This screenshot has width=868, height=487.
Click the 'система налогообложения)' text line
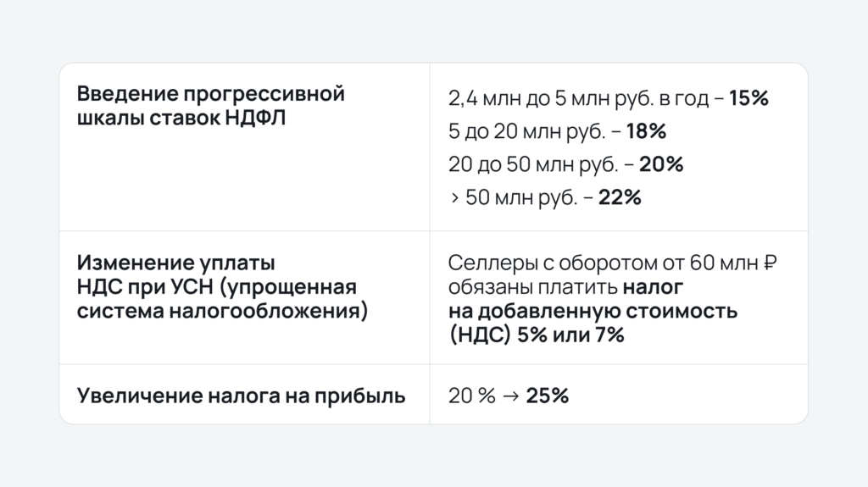(x=222, y=312)
